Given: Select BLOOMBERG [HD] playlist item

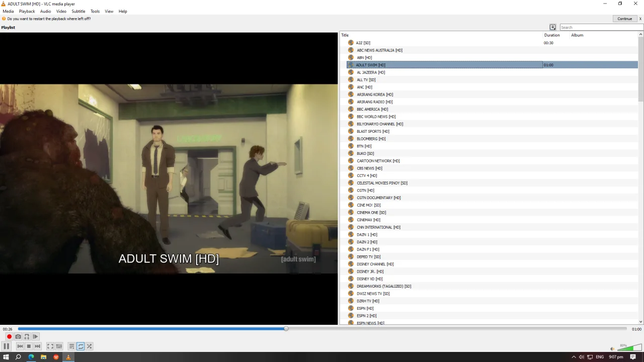Looking at the screenshot, I should pyautogui.click(x=371, y=139).
